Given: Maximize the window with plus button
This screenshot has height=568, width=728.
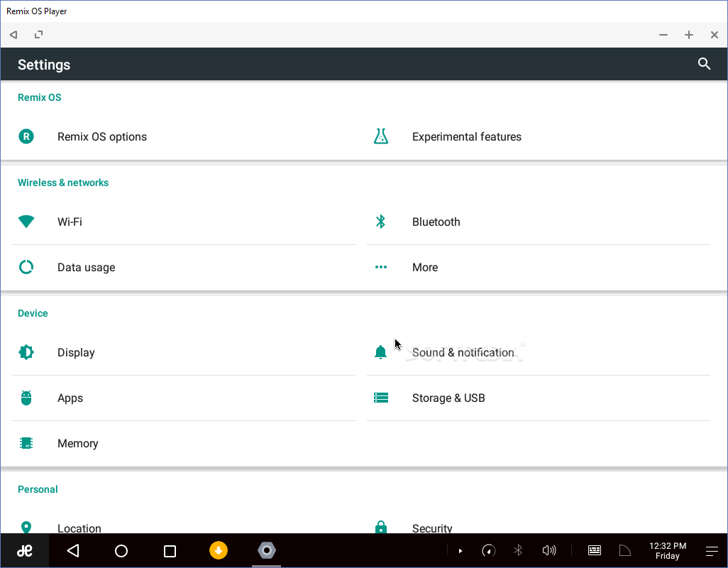Looking at the screenshot, I should 689,34.
